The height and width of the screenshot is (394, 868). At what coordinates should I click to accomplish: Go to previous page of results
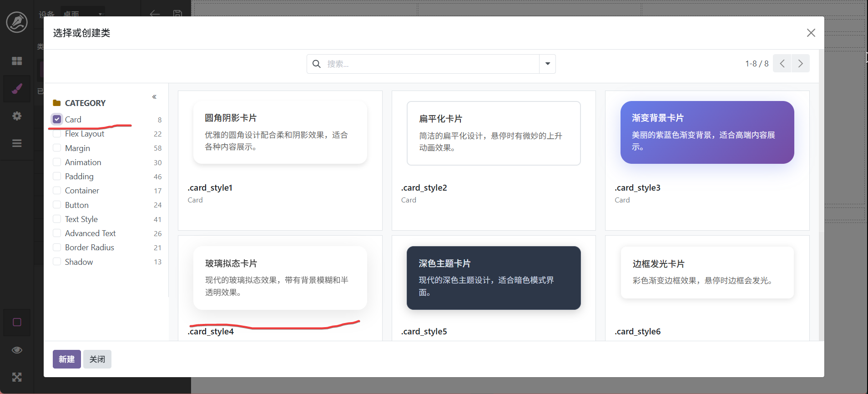pyautogui.click(x=782, y=64)
